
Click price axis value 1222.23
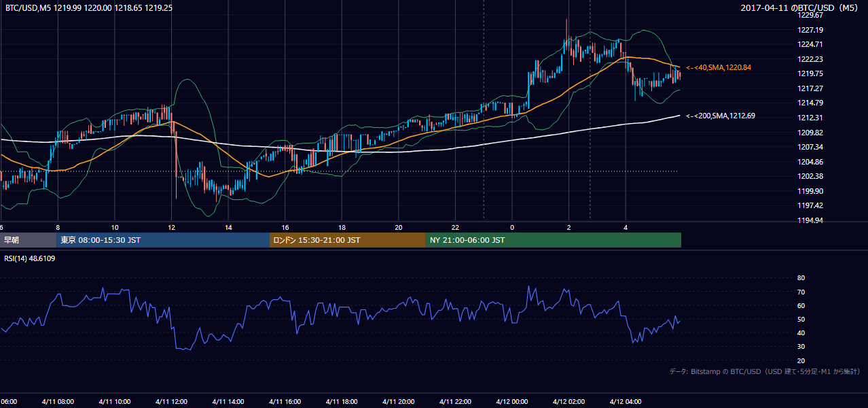pos(811,59)
